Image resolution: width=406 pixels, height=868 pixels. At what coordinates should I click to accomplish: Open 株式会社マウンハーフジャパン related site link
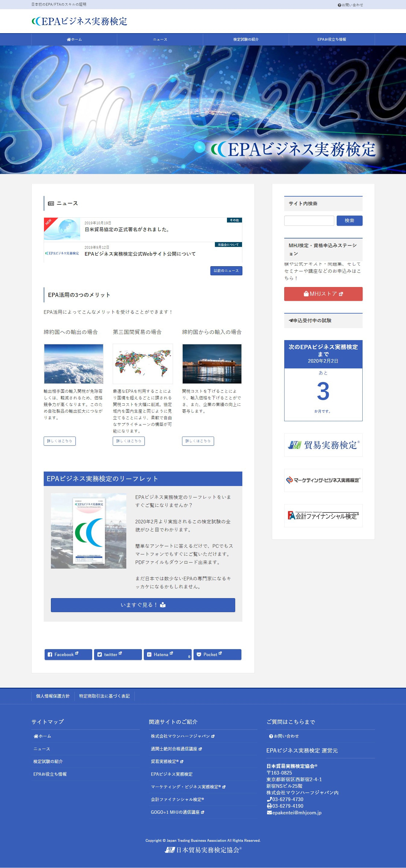click(x=183, y=736)
